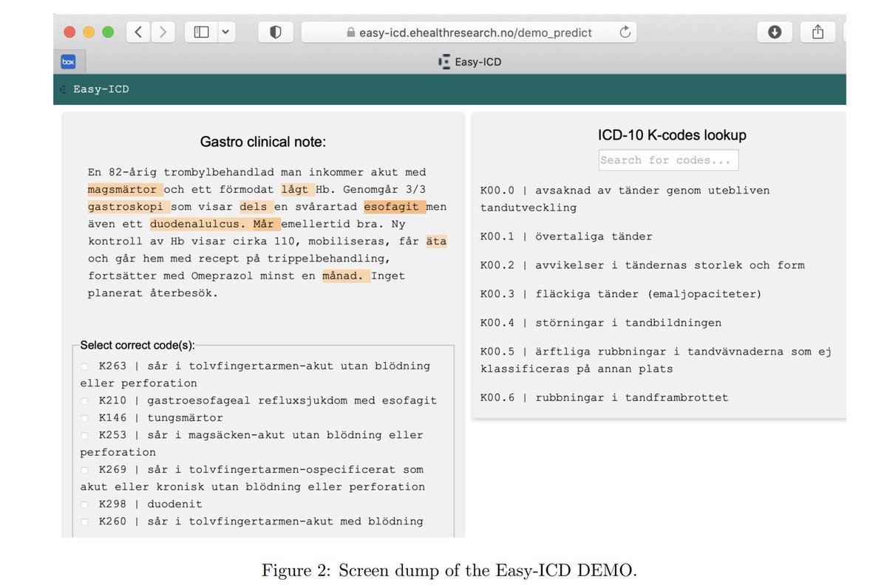The image size is (887, 588).
Task: Toggle the Safari sidebar button
Action: (201, 32)
